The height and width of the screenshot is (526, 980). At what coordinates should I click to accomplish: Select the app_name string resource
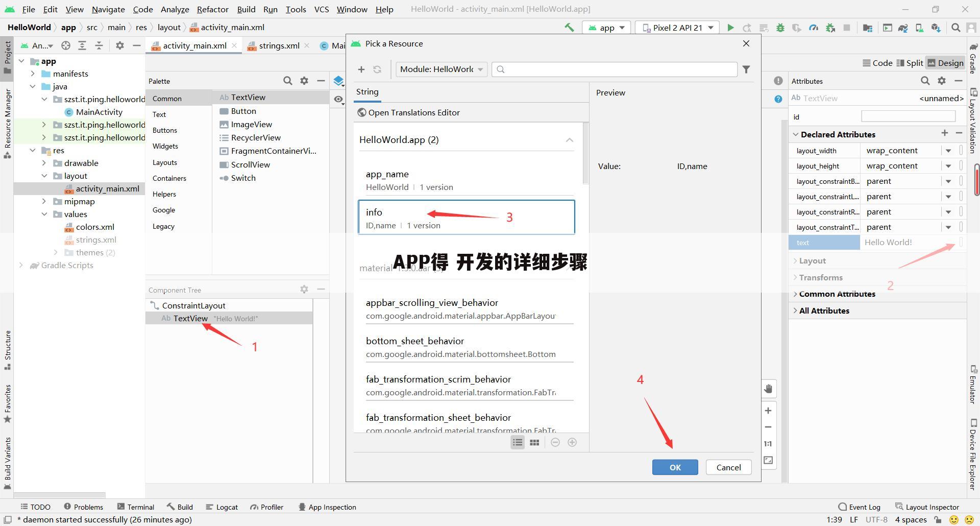pyautogui.click(x=467, y=180)
